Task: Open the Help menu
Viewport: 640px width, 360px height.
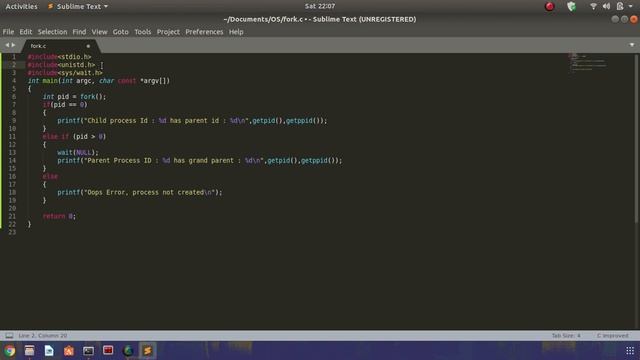Action: click(x=236, y=32)
